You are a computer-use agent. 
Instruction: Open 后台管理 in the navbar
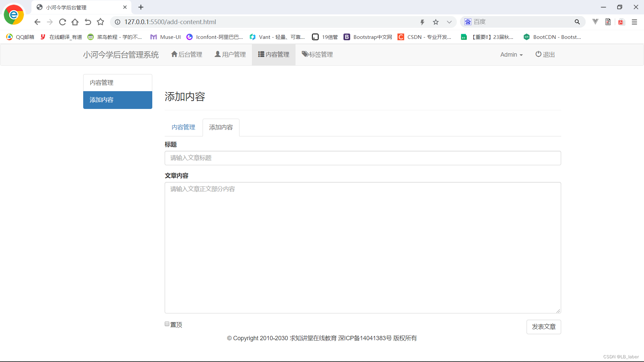(x=187, y=55)
